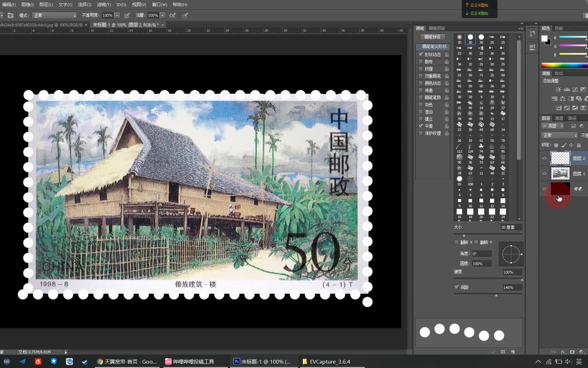The image size is (588, 368).
Task: Add a Threshold adjustment
Action: [575, 108]
